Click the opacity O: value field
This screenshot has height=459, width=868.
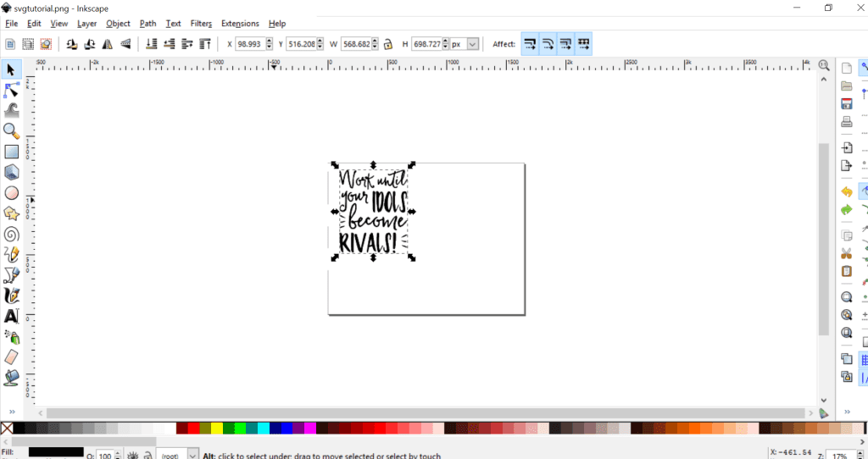tap(104, 455)
